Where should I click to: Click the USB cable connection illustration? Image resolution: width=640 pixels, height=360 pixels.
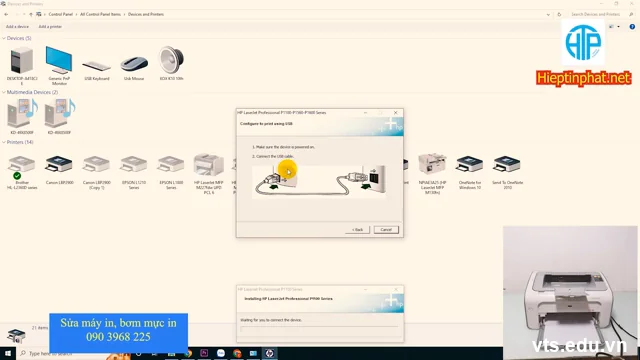[x=319, y=182]
